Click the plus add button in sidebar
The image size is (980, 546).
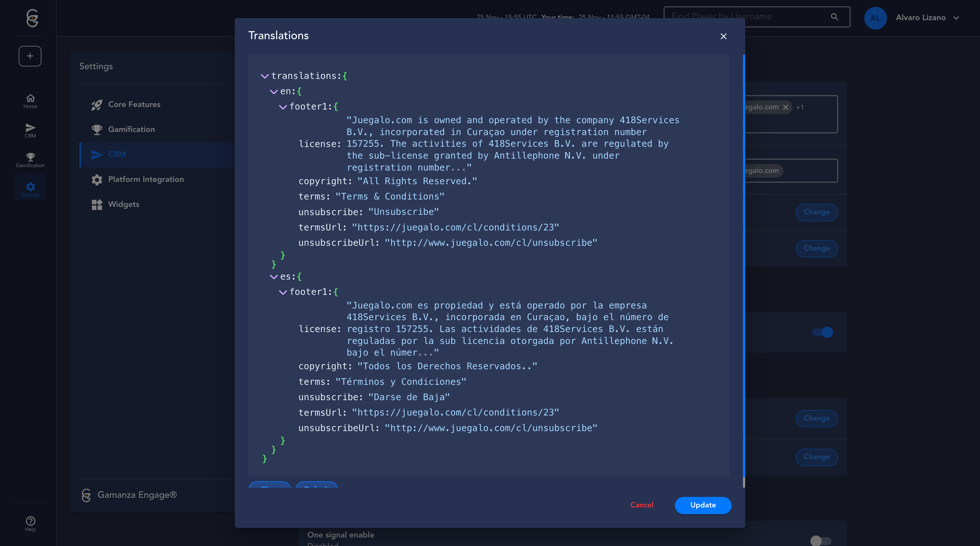30,56
